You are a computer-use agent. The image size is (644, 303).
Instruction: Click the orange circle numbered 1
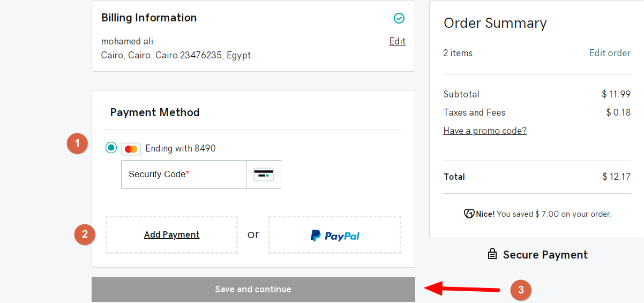tap(77, 143)
